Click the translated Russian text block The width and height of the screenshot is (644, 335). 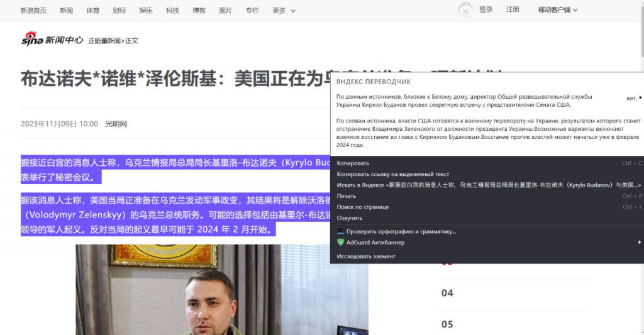487,121
